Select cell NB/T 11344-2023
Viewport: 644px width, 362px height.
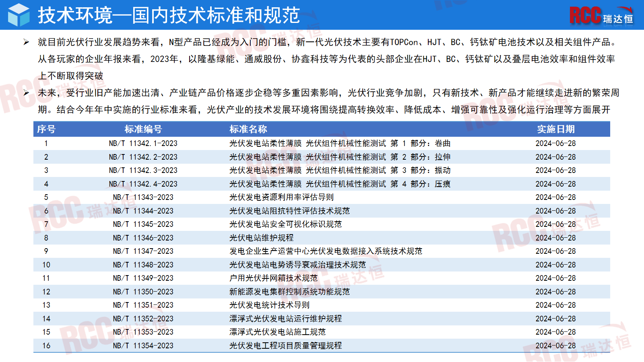(x=143, y=211)
